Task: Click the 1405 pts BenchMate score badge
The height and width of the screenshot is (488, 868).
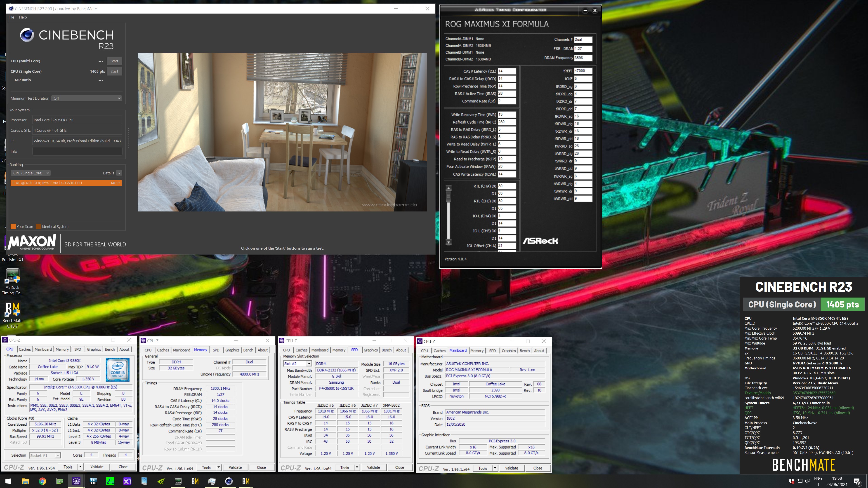Action: 842,305
